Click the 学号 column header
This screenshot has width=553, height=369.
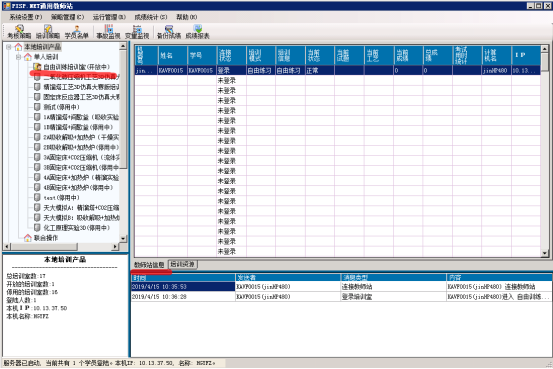pyautogui.click(x=202, y=55)
